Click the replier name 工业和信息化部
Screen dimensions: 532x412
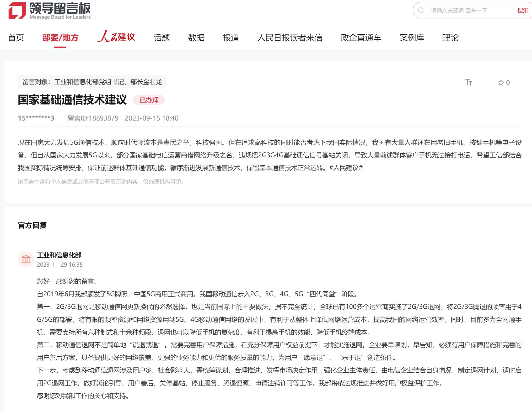59,255
